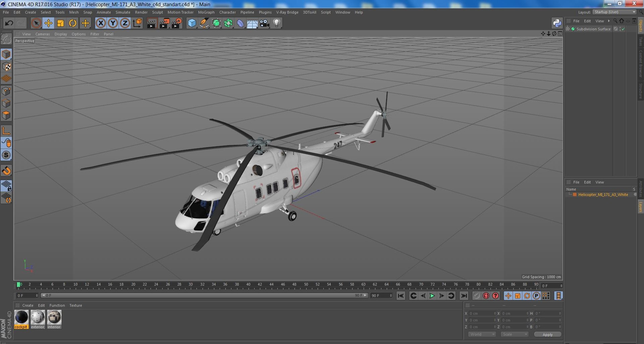
Task: Toggle Z axis lock
Action: click(x=125, y=23)
